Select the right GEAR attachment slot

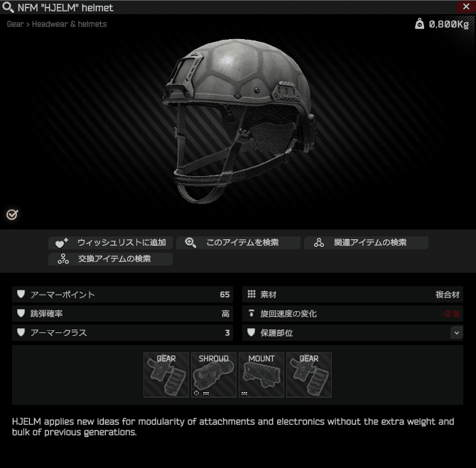pyautogui.click(x=309, y=375)
